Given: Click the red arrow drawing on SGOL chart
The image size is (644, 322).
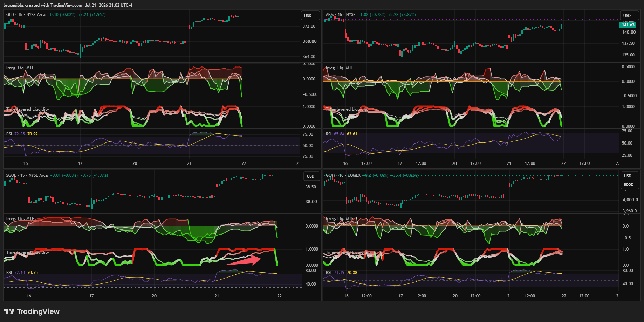Looking at the screenshot, I should point(244,260).
